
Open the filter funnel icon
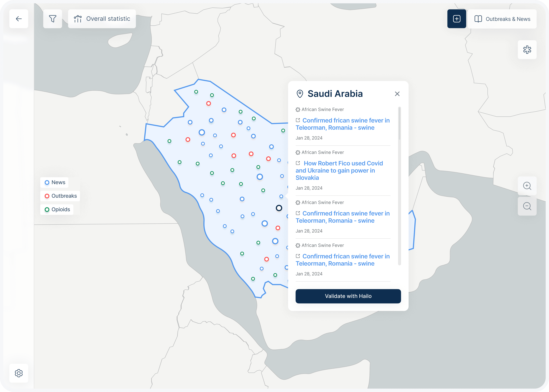pyautogui.click(x=52, y=19)
